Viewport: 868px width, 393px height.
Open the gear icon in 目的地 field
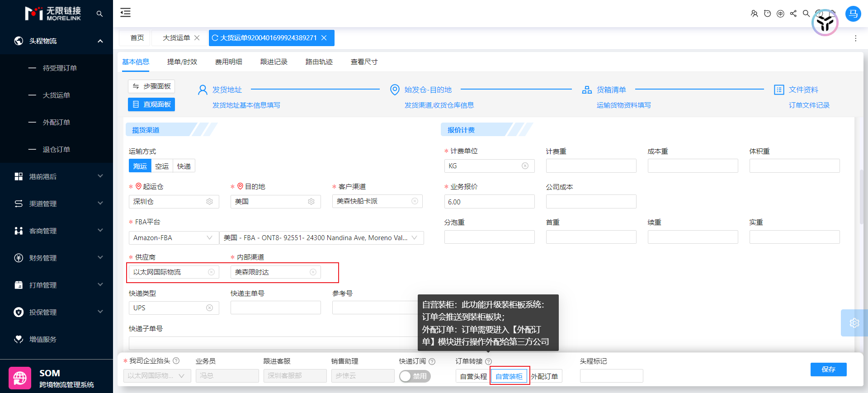click(311, 202)
